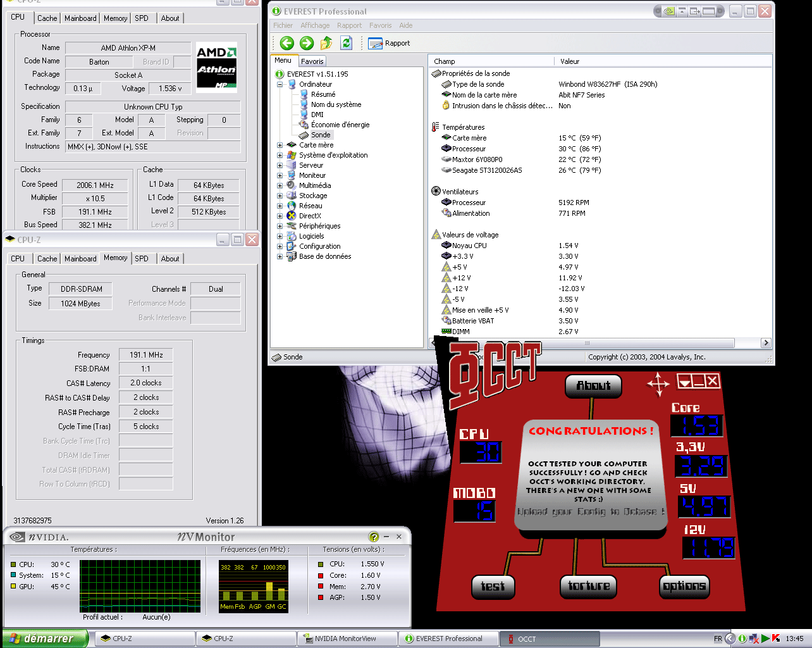
Task: Click the OCCT About button
Action: coord(593,385)
